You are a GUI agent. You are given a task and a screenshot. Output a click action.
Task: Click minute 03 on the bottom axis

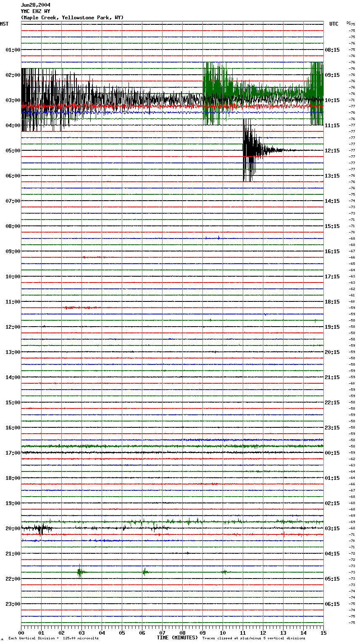click(x=81, y=633)
